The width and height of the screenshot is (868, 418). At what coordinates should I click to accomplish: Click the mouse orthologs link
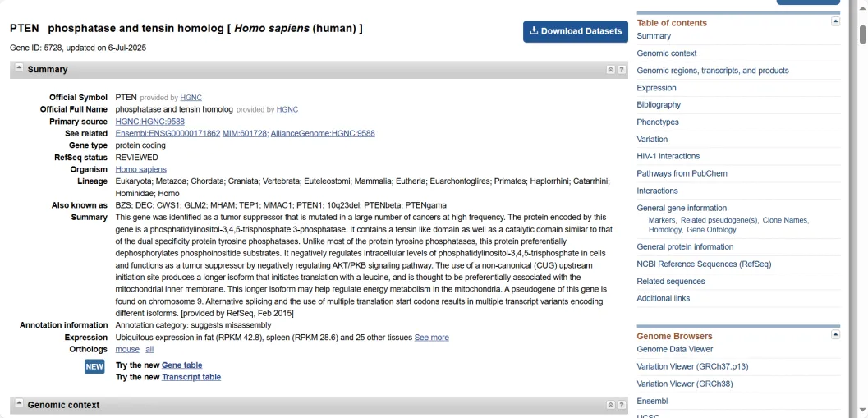pyautogui.click(x=127, y=350)
